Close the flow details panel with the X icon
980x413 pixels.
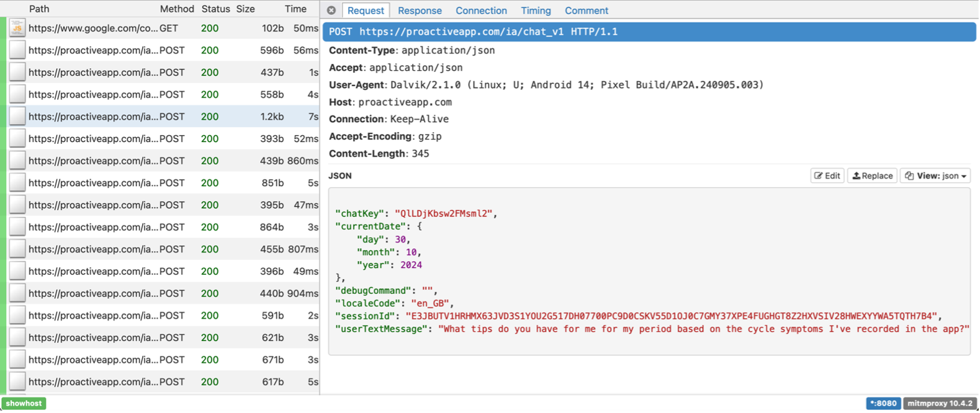tap(331, 11)
